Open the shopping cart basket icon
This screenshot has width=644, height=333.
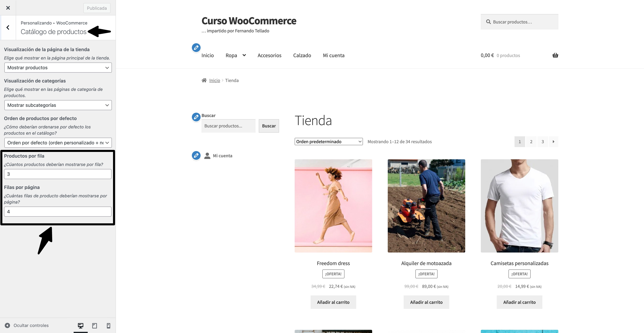click(555, 55)
